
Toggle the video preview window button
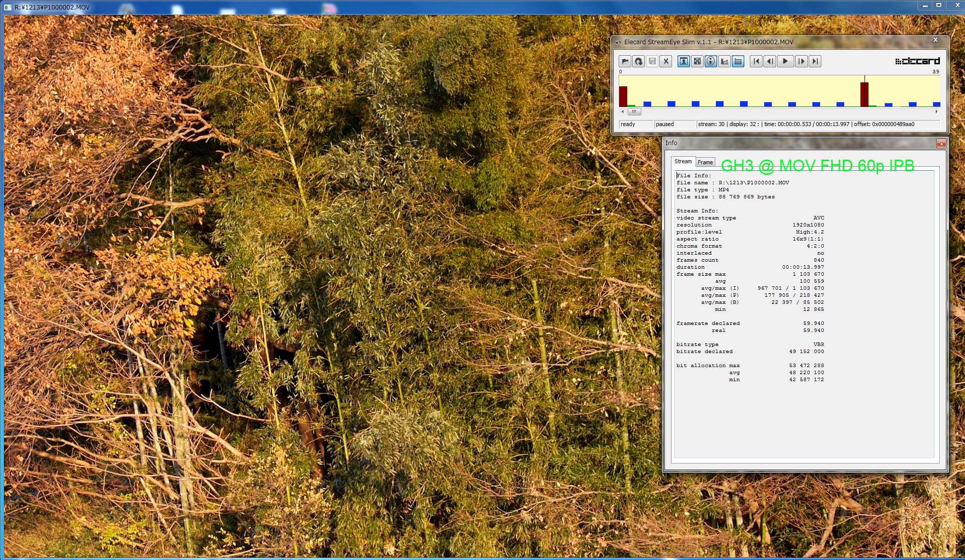point(684,61)
